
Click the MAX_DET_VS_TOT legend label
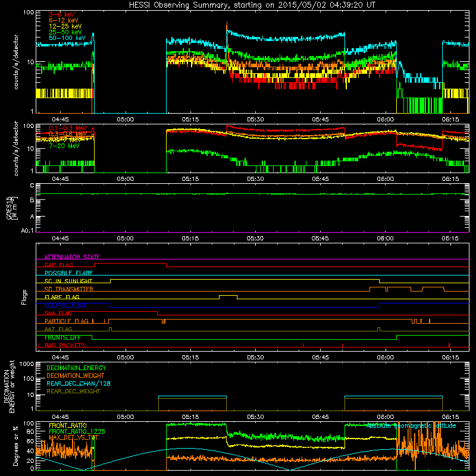(73, 438)
